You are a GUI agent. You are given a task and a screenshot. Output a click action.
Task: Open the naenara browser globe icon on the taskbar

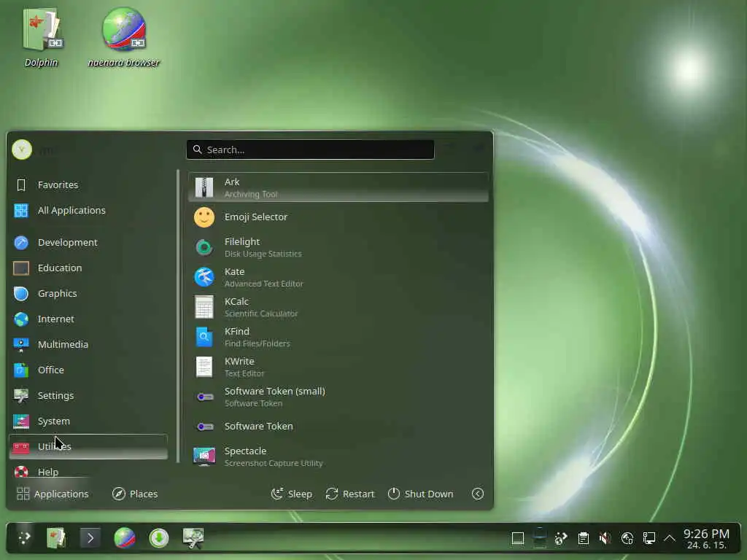tap(125, 538)
